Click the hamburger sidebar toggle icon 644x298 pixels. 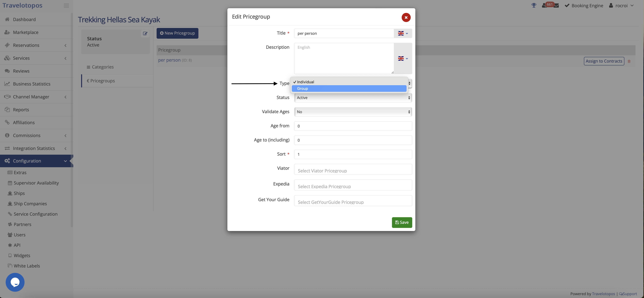pos(66,6)
